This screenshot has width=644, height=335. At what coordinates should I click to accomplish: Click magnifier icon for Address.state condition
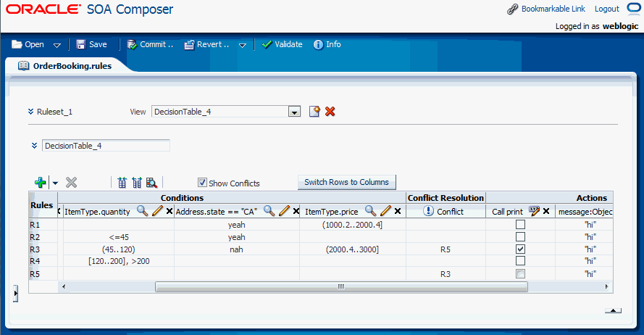pyautogui.click(x=269, y=211)
